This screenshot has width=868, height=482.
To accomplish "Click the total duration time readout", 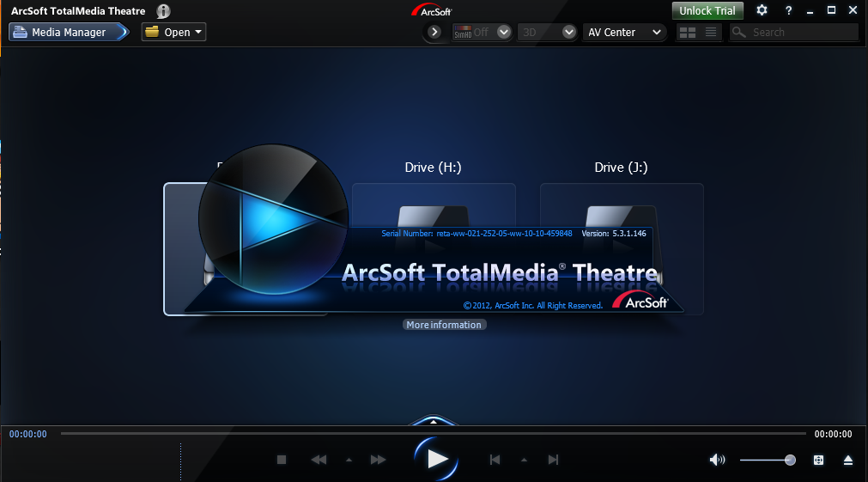I will pos(833,434).
